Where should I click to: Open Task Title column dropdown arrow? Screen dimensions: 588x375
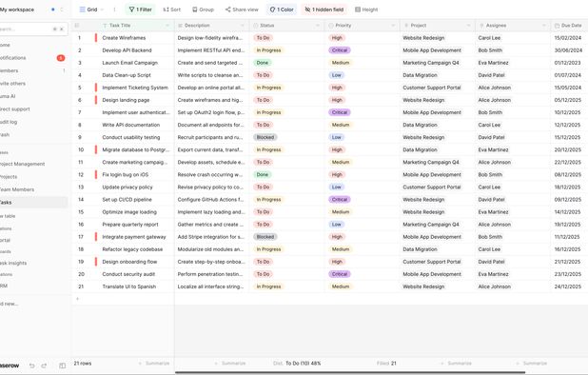[x=167, y=26]
